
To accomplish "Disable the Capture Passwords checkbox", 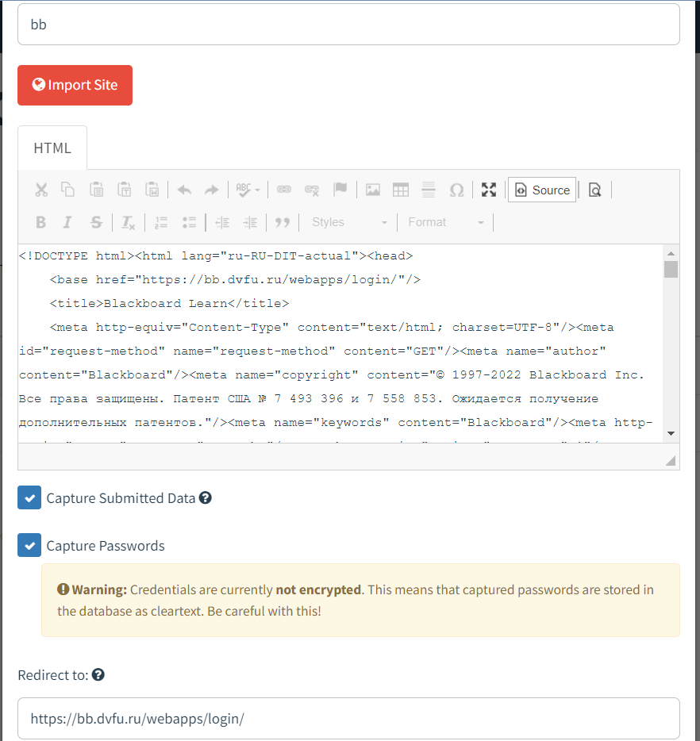I will click(29, 545).
